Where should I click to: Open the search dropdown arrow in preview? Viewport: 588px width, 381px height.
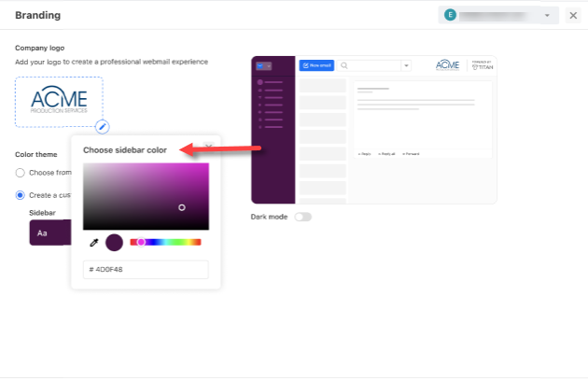coord(406,65)
